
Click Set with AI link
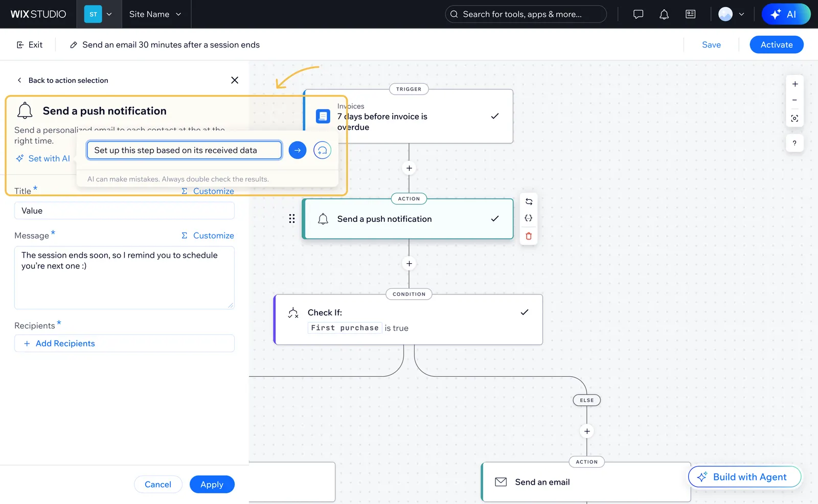click(43, 158)
